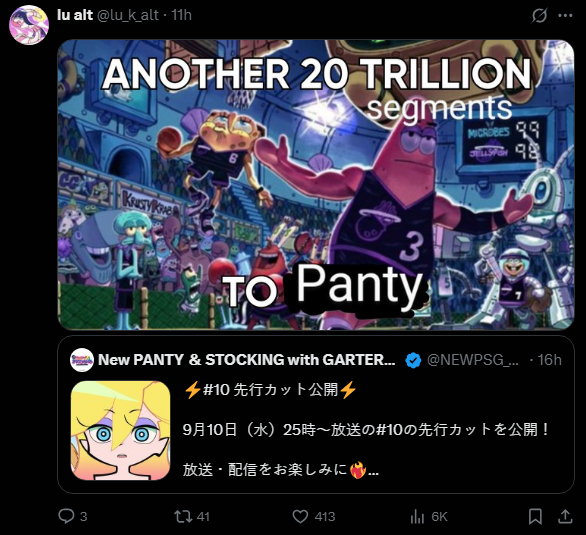Screen dimensions: 586x535
Task: Open the SpongeBob basketball meme image
Action: [x=316, y=185]
